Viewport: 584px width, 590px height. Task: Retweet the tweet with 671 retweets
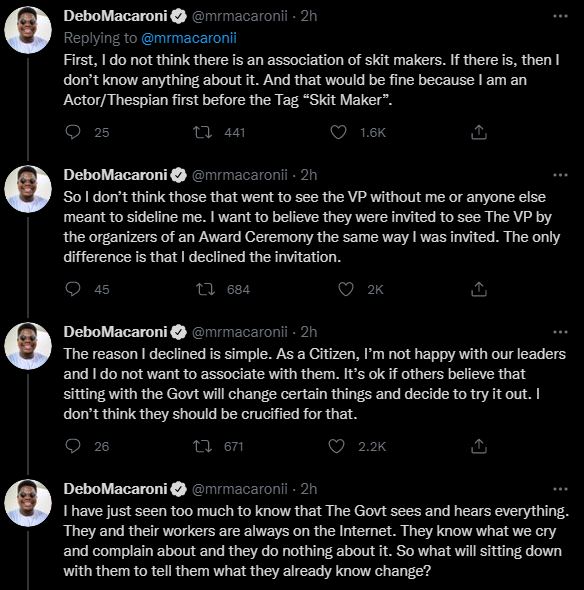coord(202,446)
